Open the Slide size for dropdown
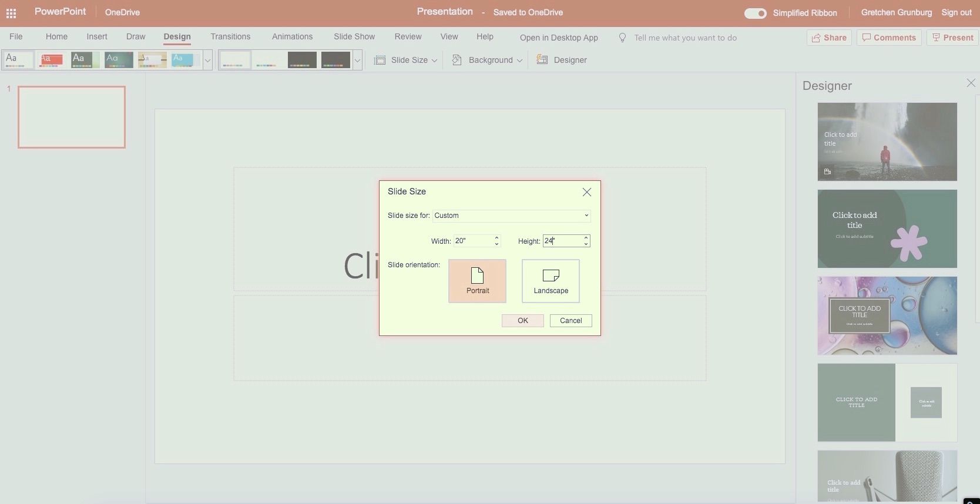 512,216
